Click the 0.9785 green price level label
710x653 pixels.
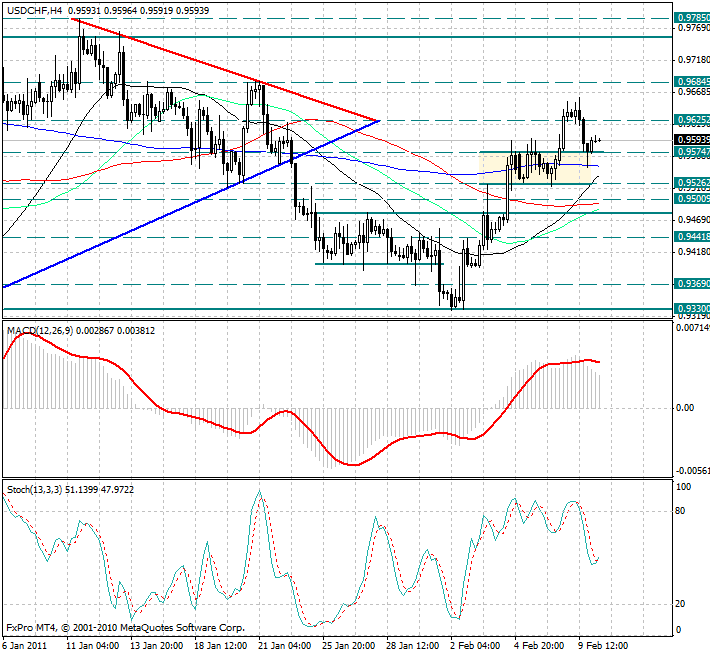pos(692,18)
